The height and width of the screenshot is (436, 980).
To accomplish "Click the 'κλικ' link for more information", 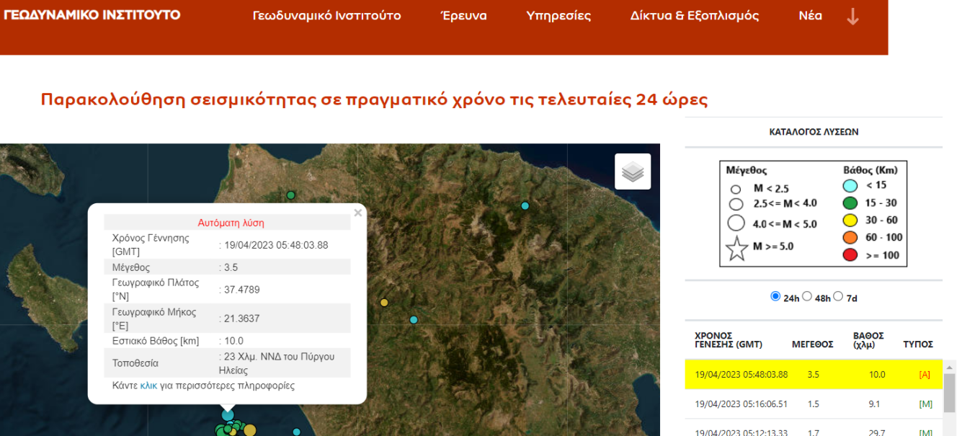I will tap(148, 386).
